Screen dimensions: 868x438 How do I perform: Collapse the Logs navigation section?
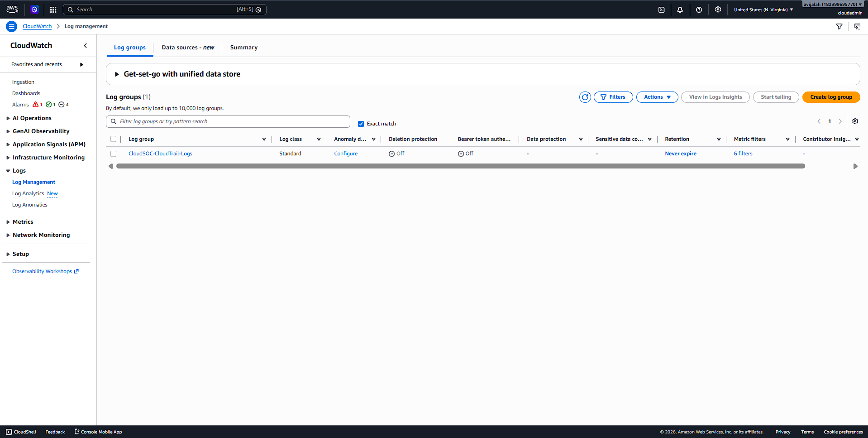(8, 171)
